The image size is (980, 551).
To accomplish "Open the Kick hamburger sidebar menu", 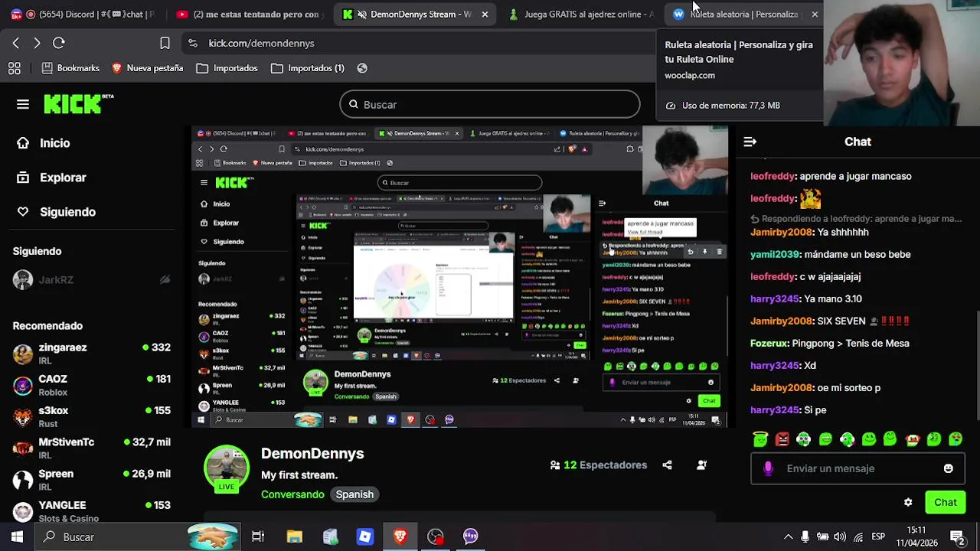I will click(x=23, y=104).
